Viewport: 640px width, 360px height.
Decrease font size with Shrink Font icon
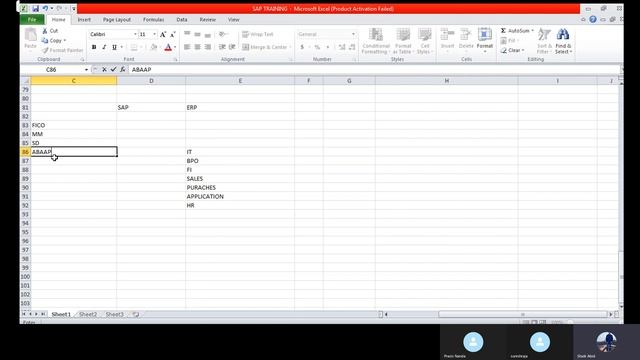173,35
